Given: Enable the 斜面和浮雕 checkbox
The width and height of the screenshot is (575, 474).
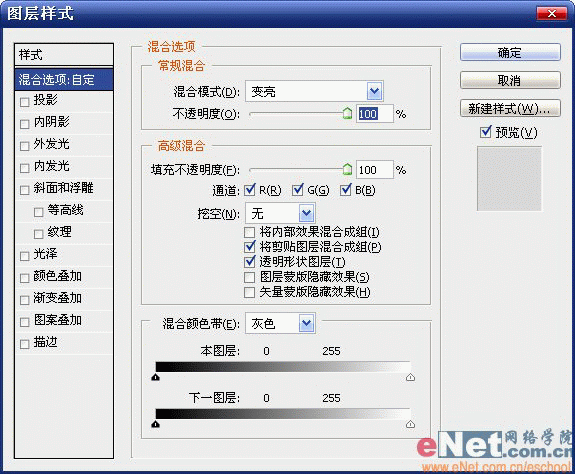Looking at the screenshot, I should [x=25, y=190].
